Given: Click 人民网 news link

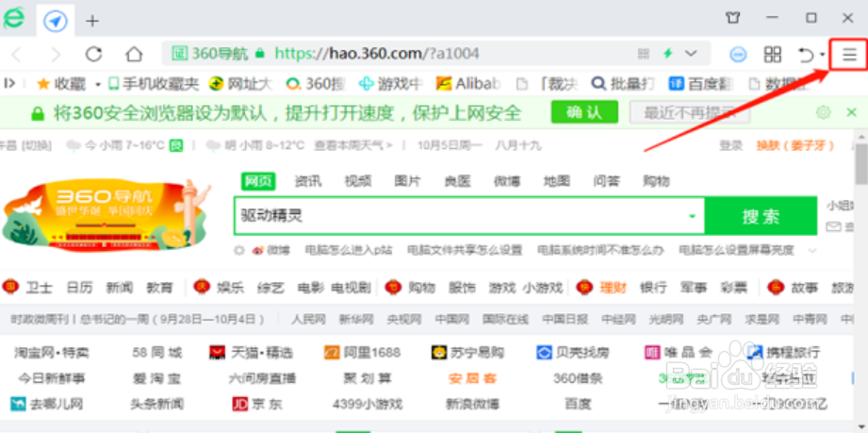Looking at the screenshot, I should coord(308,320).
